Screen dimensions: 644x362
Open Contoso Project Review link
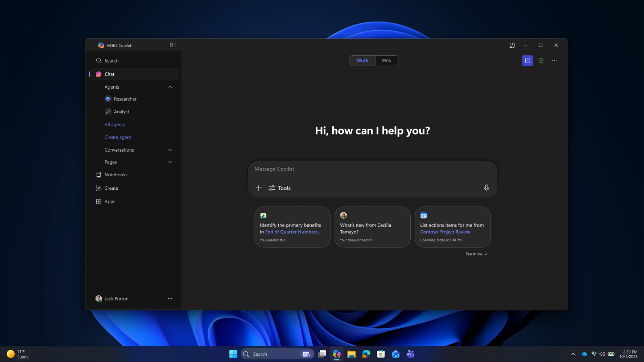(x=445, y=232)
